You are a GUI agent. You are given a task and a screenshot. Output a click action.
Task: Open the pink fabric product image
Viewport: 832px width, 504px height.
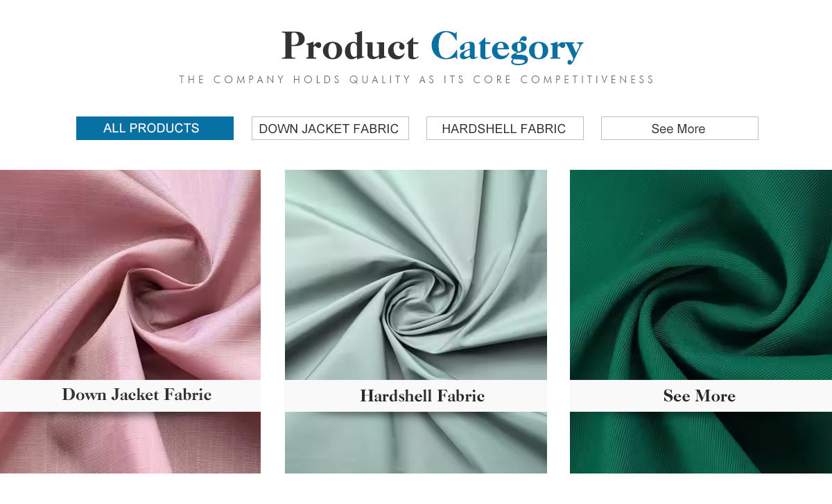[130, 275]
